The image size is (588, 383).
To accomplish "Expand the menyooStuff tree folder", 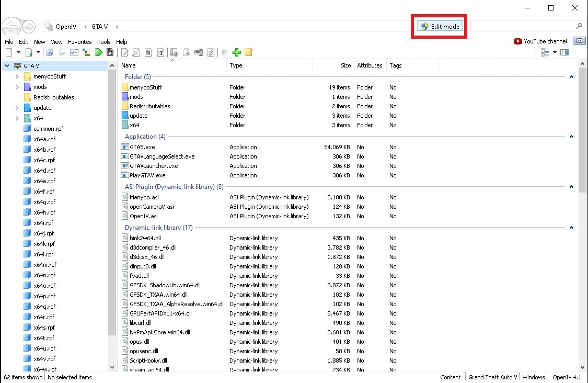I will (x=17, y=76).
